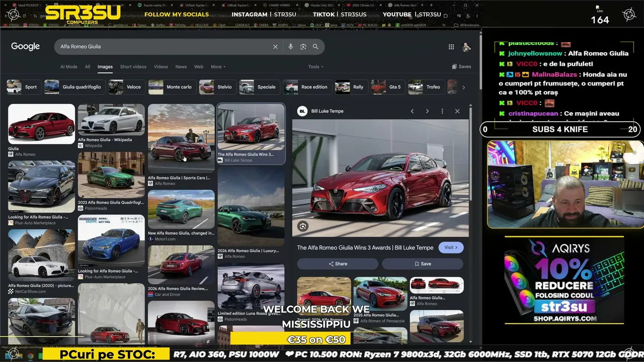Switch to Short videos tab
Image resolution: width=644 pixels, height=362 pixels.
pos(133,66)
